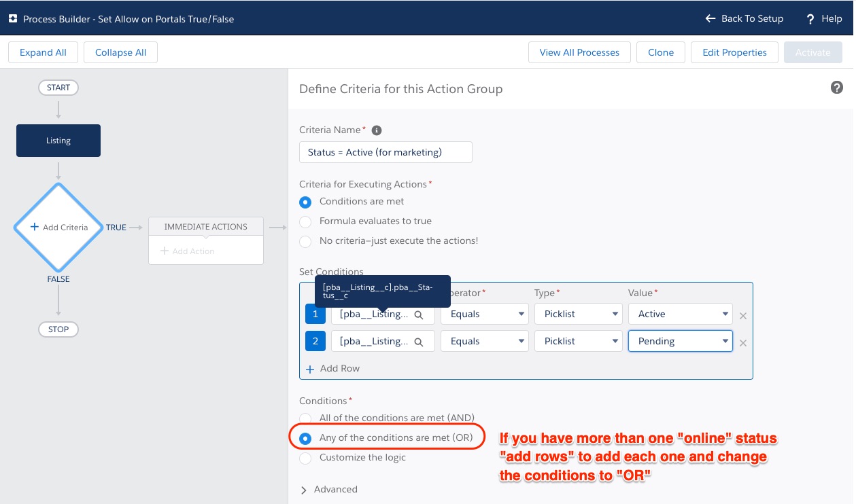The height and width of the screenshot is (504, 856).
Task: Click the search icon in condition row 1 field
Action: (420, 314)
